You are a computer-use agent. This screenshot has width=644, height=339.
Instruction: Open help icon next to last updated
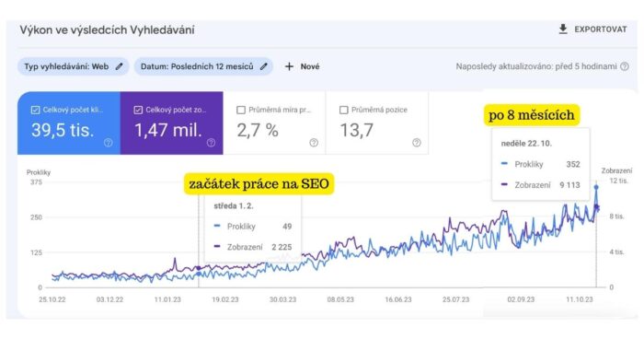(x=625, y=66)
